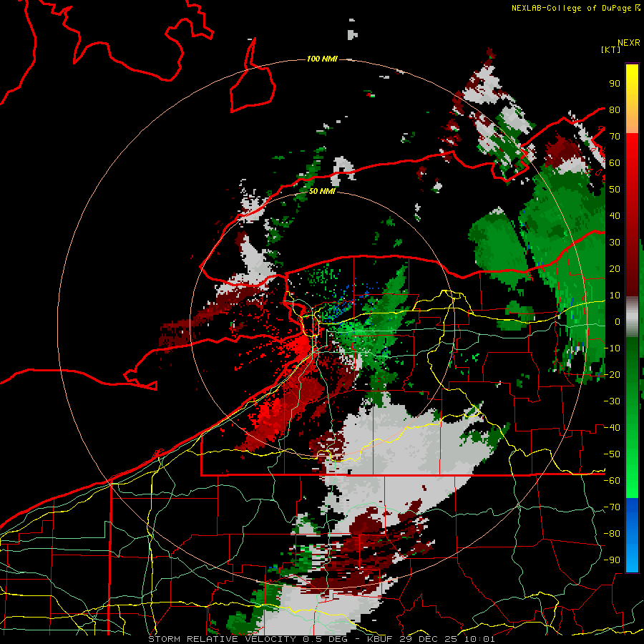644x644 pixels.
Task: Click the -30 value on the velocity scale
Action: (612, 401)
